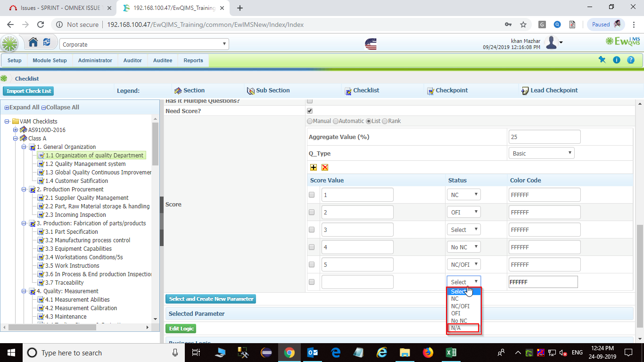Collapse VAM Checklists root node

(x=7, y=122)
